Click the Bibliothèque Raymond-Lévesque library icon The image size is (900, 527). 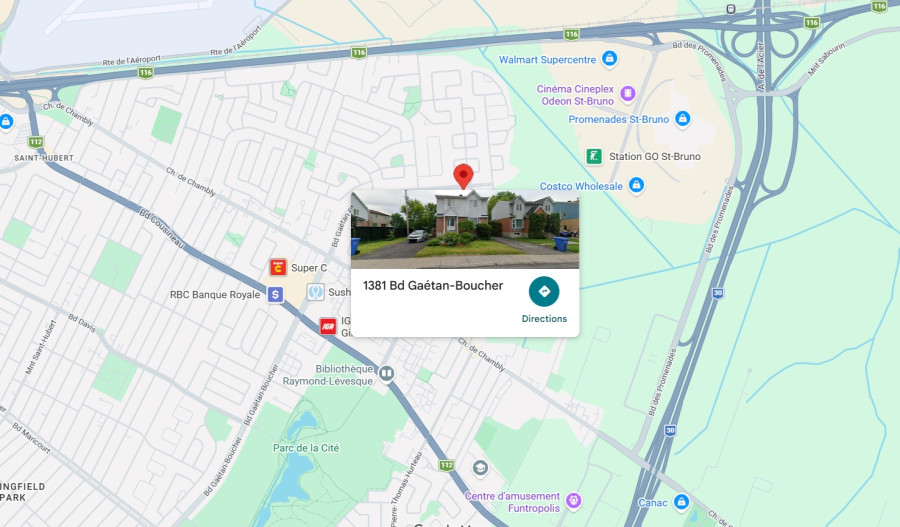tap(387, 374)
